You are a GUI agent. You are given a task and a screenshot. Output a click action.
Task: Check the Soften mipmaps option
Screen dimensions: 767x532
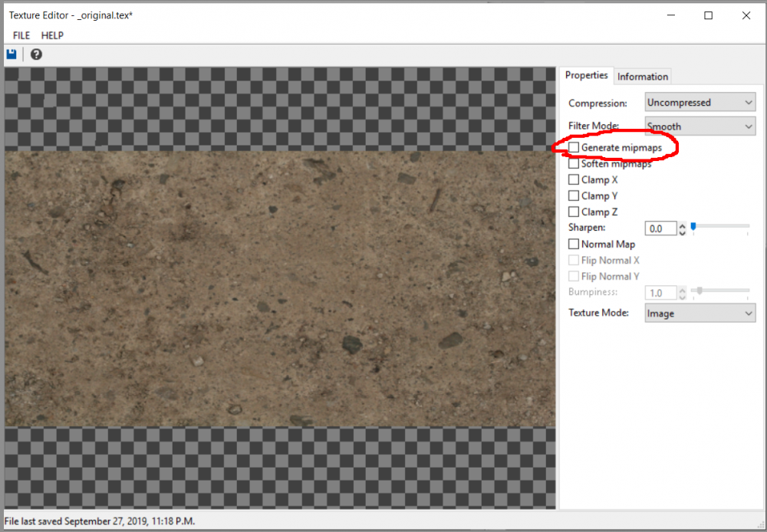click(x=572, y=163)
